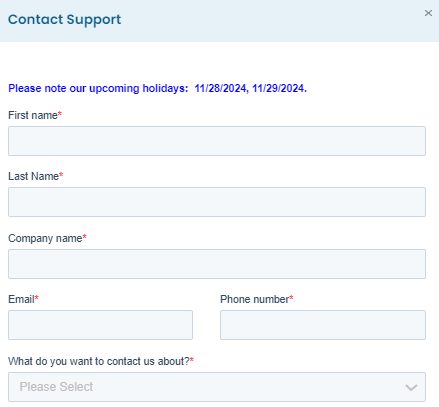Click the 'Last Name' label
This screenshot has height=407, width=439.
[x=33, y=176]
